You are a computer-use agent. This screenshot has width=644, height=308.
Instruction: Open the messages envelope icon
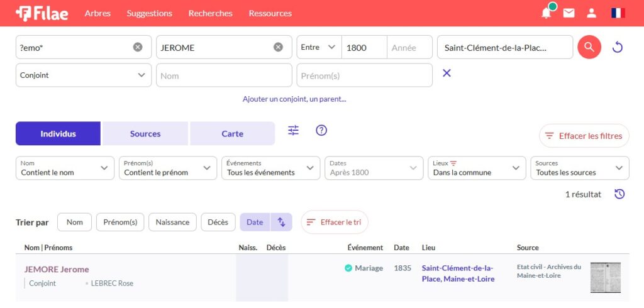tap(569, 13)
